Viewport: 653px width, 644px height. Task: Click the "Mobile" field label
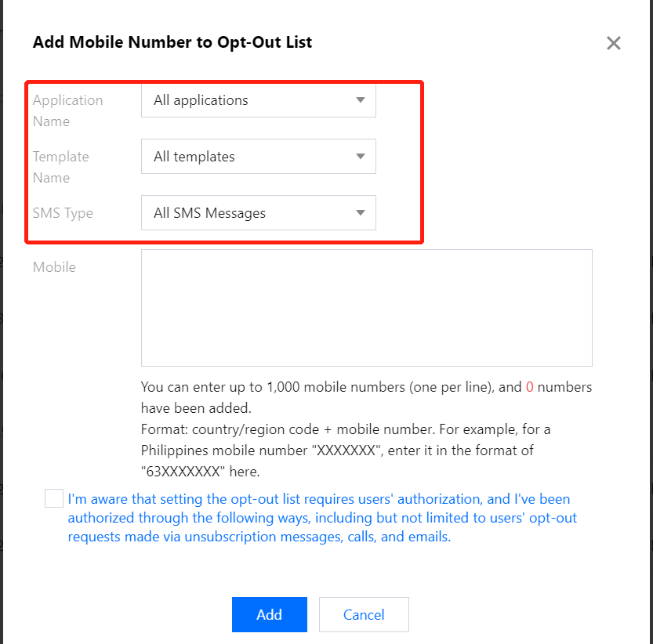point(54,267)
